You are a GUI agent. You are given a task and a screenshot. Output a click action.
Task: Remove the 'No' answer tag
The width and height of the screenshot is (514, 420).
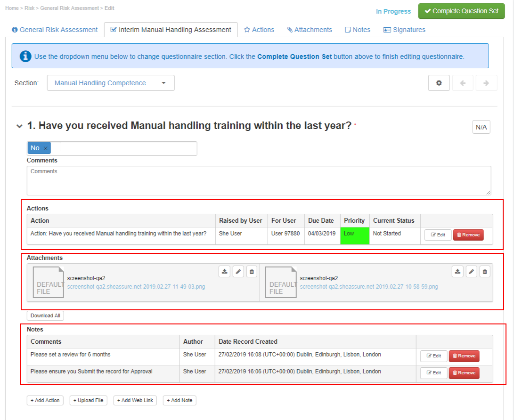[46, 148]
